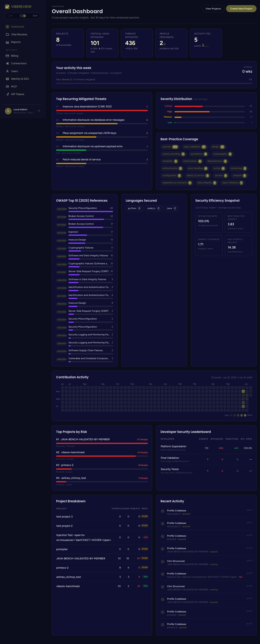Image resolution: width=260 pixels, height=644 pixels.
Task: Click the cryptography 6 tag
Action: pos(222,154)
